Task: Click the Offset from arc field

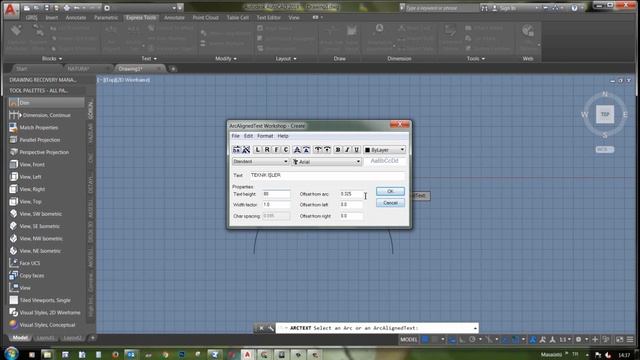Action: 351,194
